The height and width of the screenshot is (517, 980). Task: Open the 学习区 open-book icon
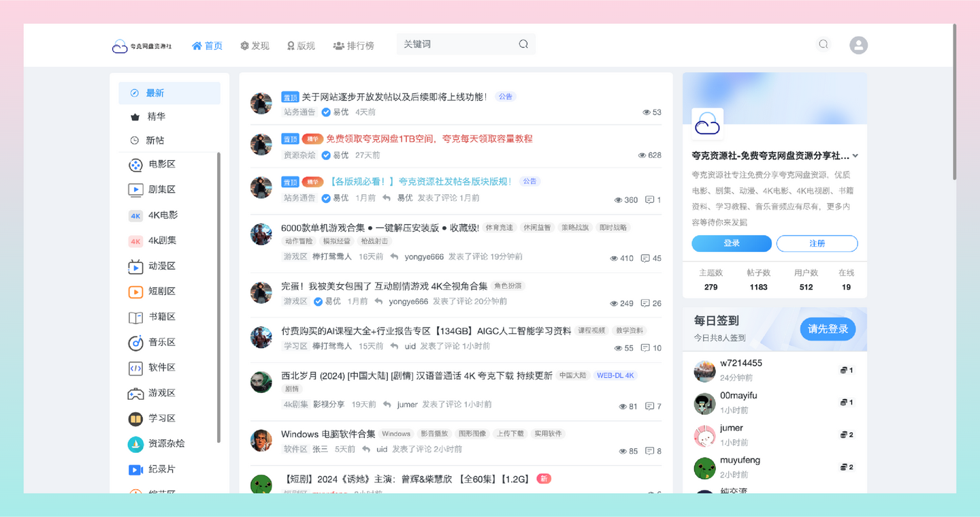coord(135,418)
